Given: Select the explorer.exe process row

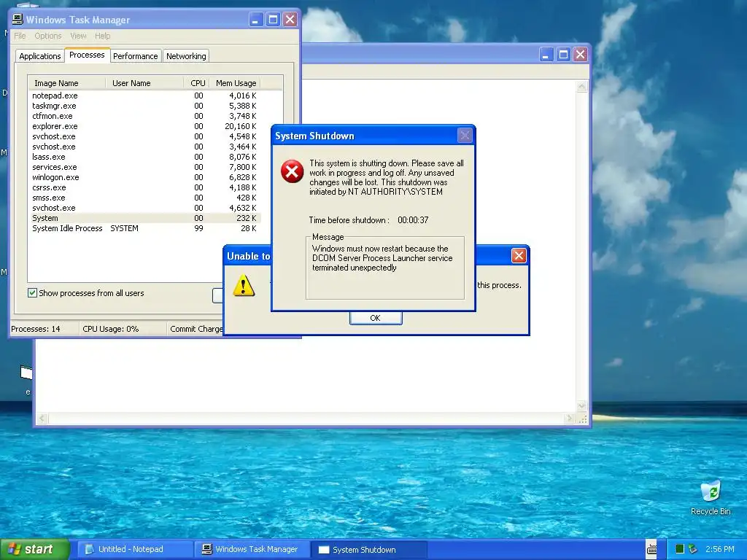Looking at the screenshot, I should (x=144, y=126).
